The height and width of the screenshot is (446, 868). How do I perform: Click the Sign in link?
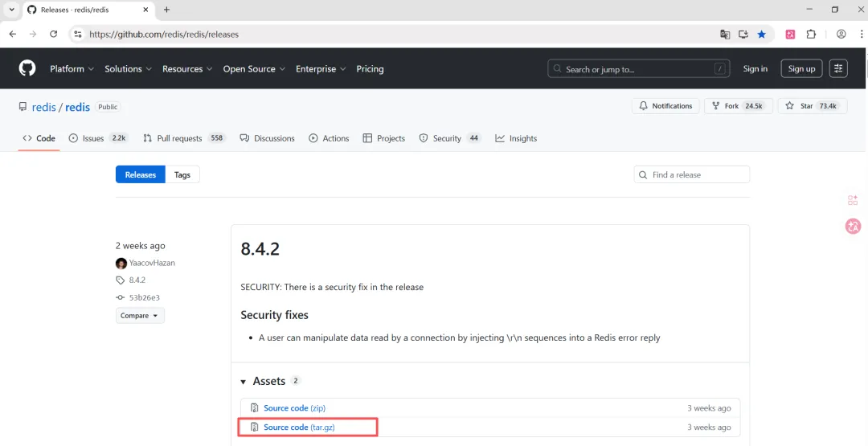(x=755, y=68)
